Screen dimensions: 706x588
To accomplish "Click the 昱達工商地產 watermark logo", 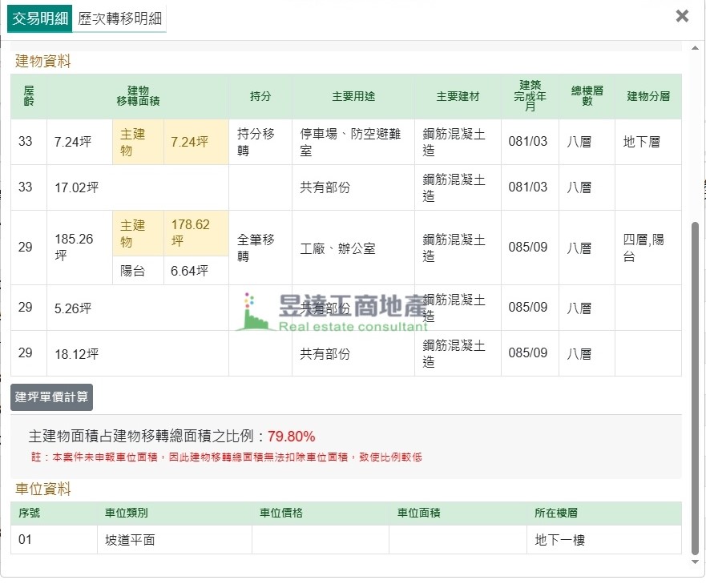I will (x=333, y=312).
